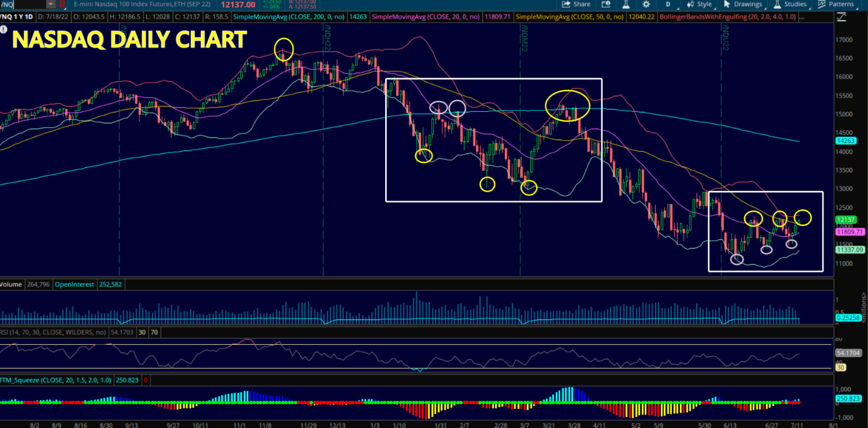Click the /NQ symbol input field
The height and width of the screenshot is (428, 868).
[23, 4]
